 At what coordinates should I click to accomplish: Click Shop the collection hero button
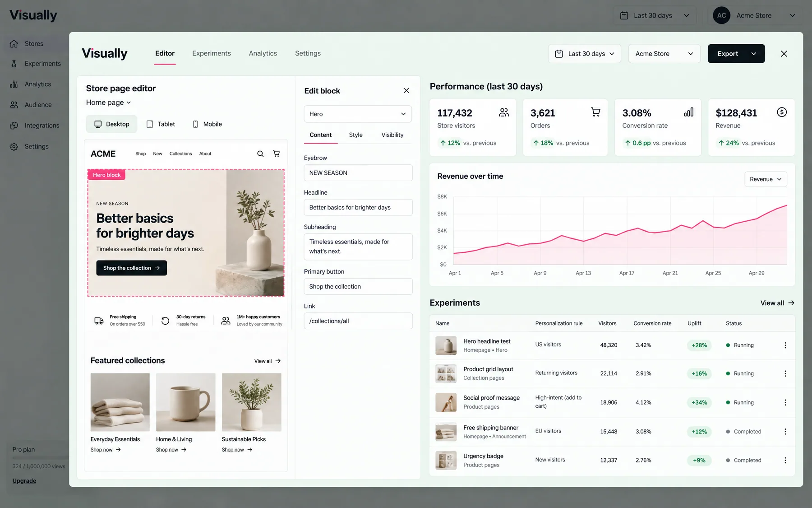[132, 268]
